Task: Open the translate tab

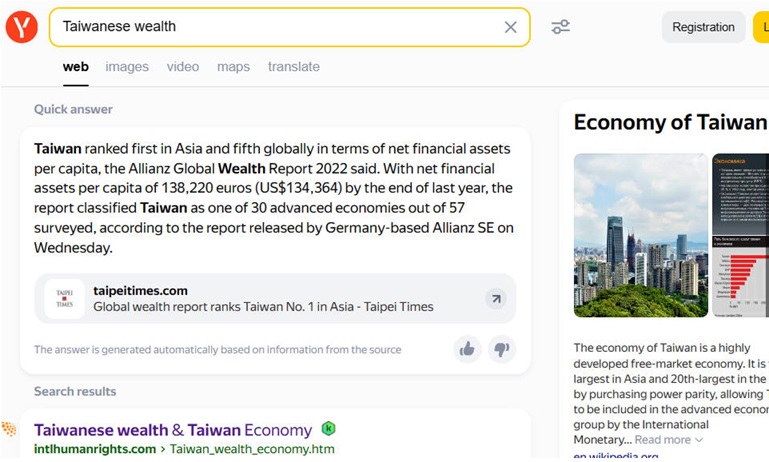Action: [293, 67]
